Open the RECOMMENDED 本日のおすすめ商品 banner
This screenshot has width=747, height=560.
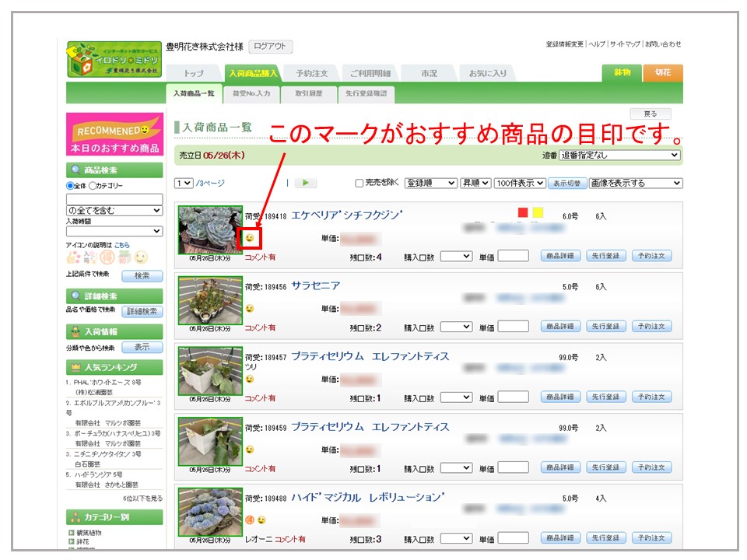(114, 135)
